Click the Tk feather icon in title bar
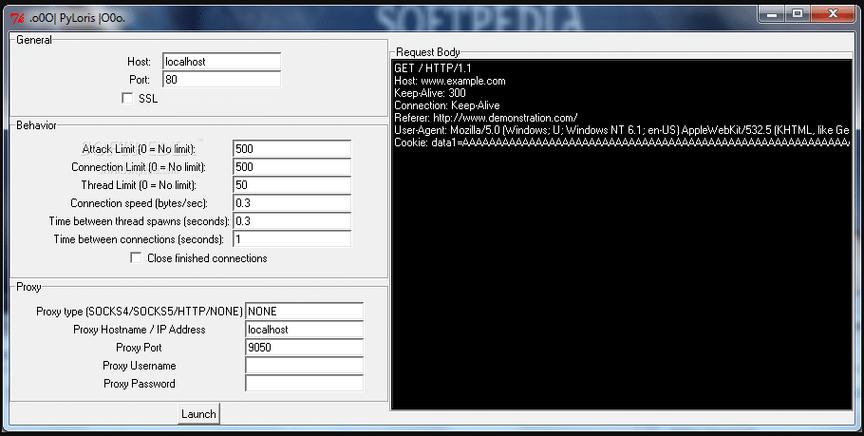This screenshot has height=436, width=864. pyautogui.click(x=18, y=18)
